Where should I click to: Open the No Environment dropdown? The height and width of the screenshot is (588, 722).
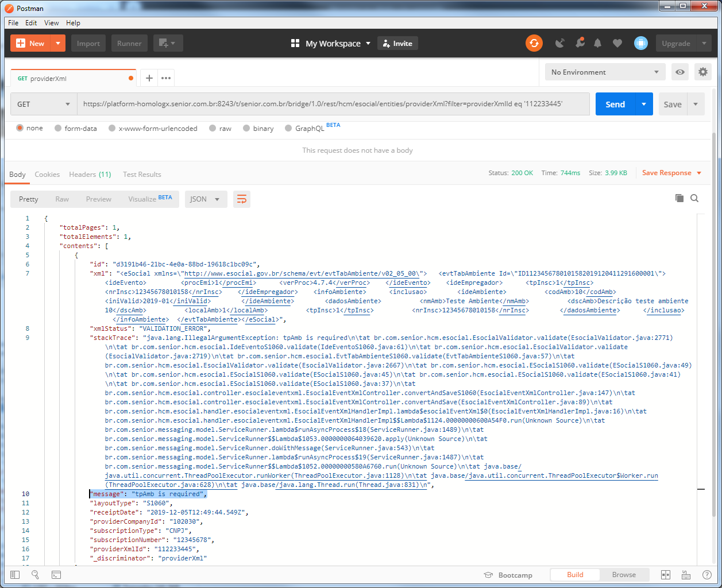[x=605, y=72]
